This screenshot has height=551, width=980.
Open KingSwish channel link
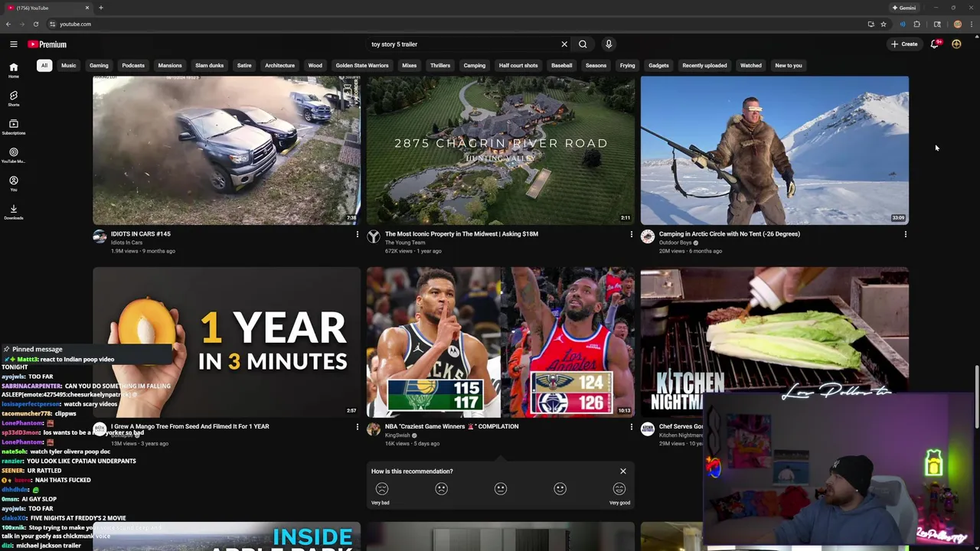[397, 435]
